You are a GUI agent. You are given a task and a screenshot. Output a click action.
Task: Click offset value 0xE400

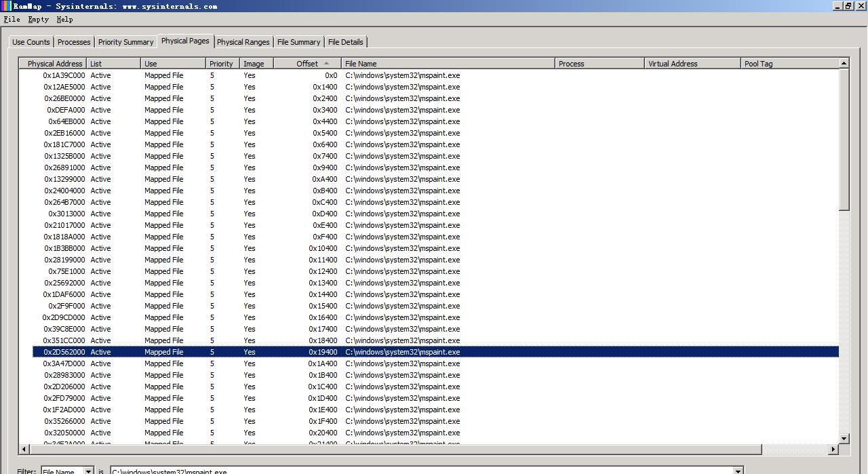point(325,225)
